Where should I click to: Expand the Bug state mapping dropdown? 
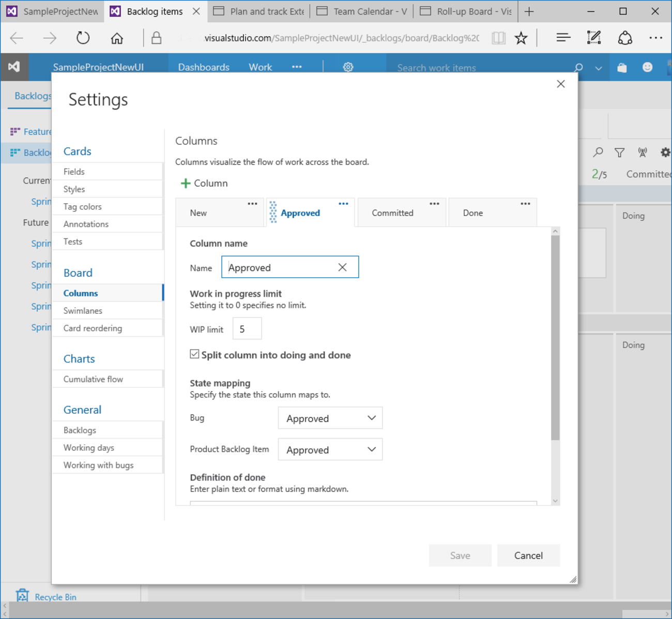pos(330,418)
